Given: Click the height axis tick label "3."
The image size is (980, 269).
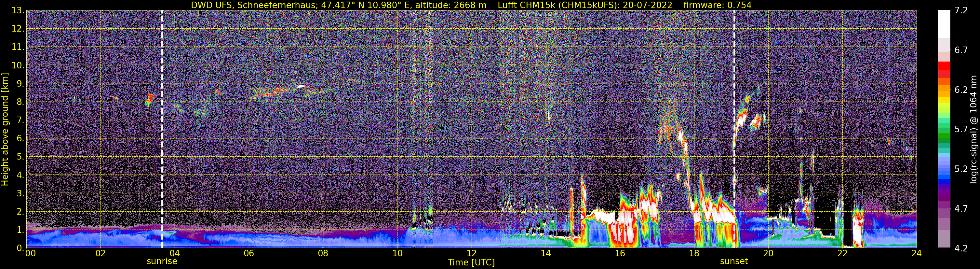Looking at the screenshot, I should point(20,193).
